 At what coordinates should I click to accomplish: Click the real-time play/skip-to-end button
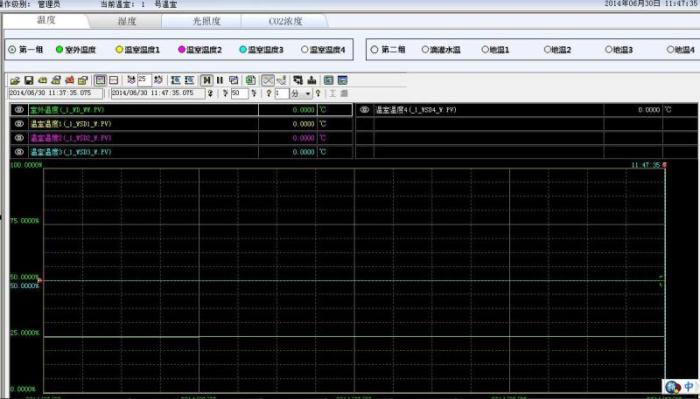click(x=206, y=80)
